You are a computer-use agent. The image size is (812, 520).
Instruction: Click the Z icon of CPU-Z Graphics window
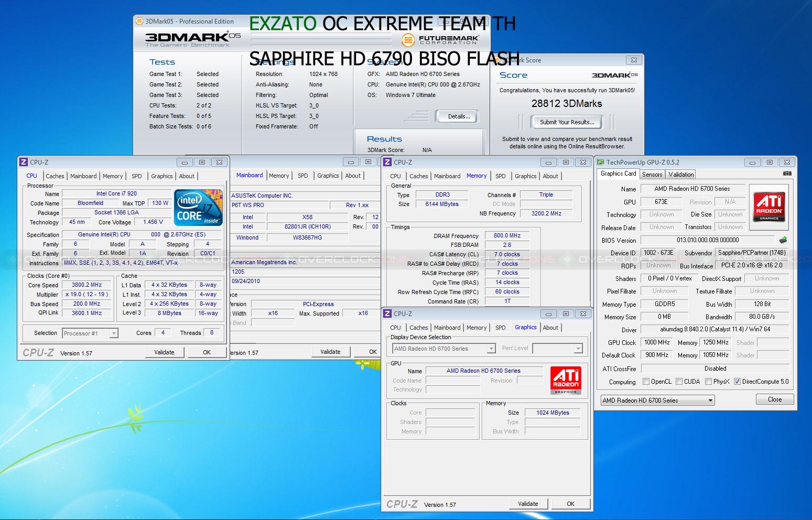click(x=388, y=313)
